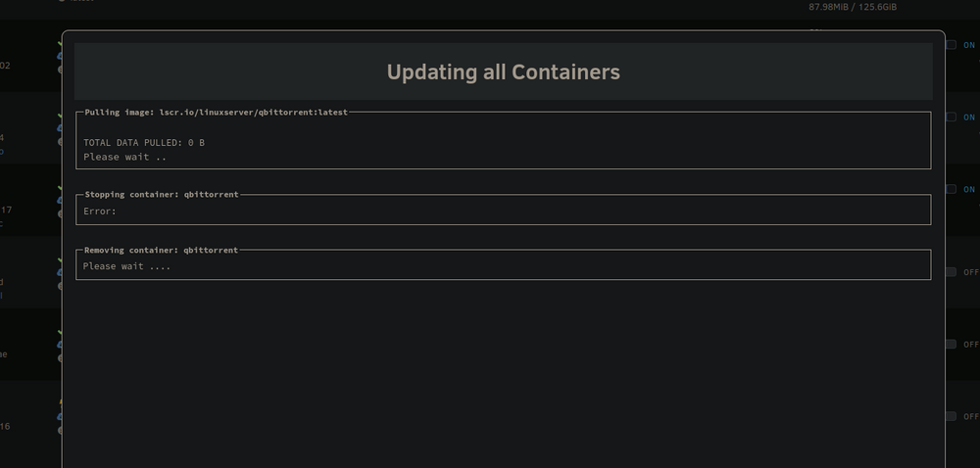This screenshot has height=468, width=980.
Task: Click the partially visible "16" text in the background list
Action: 5,427
